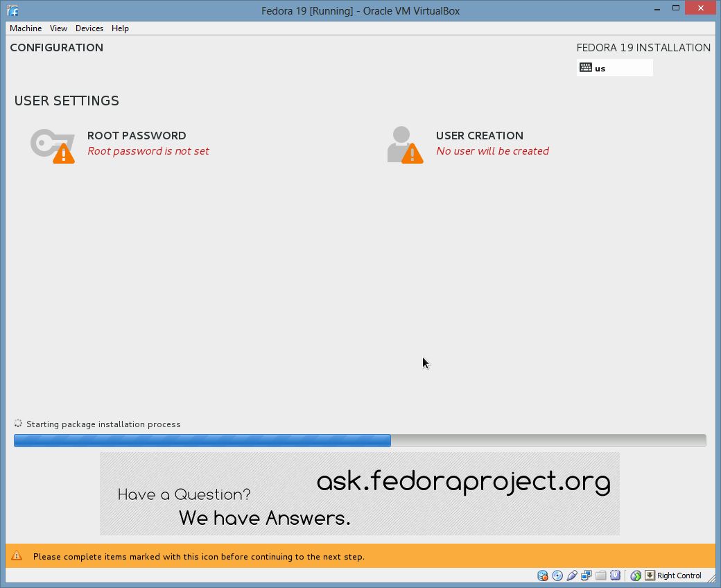Open the View menu
This screenshot has height=588, width=721.
58,28
